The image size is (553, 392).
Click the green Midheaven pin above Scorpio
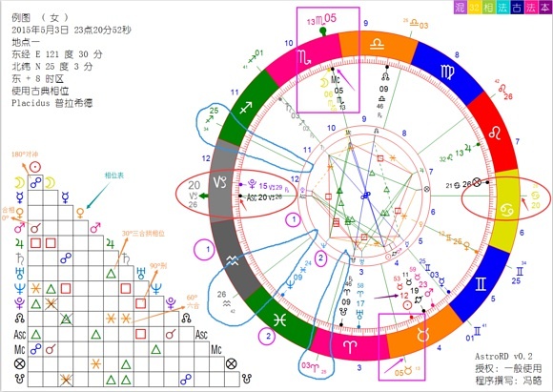322,31
